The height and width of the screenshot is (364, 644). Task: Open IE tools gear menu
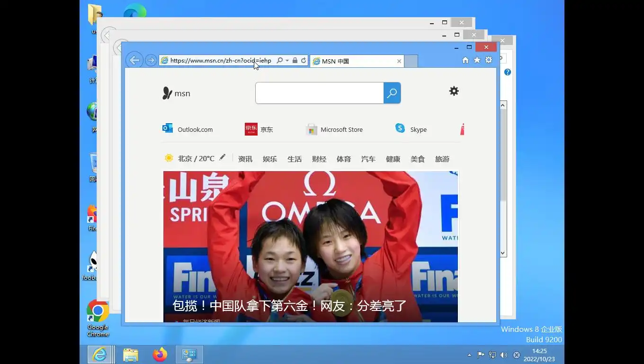tap(489, 60)
